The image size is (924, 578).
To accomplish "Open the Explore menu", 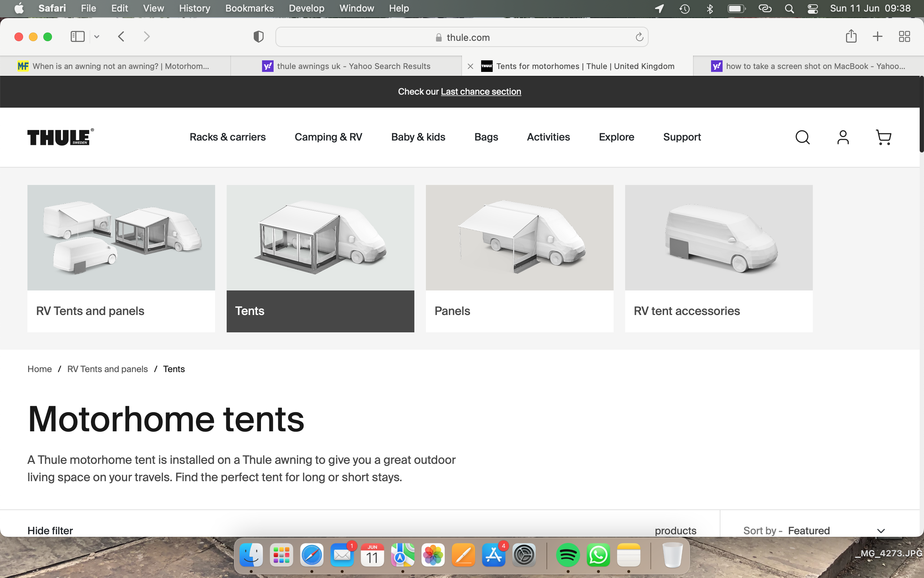I will (616, 137).
